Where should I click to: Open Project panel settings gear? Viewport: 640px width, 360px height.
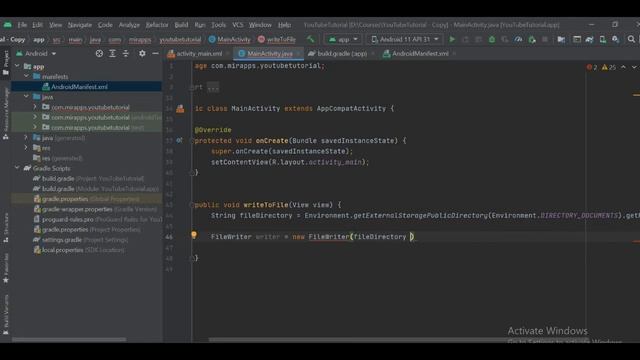(142, 53)
